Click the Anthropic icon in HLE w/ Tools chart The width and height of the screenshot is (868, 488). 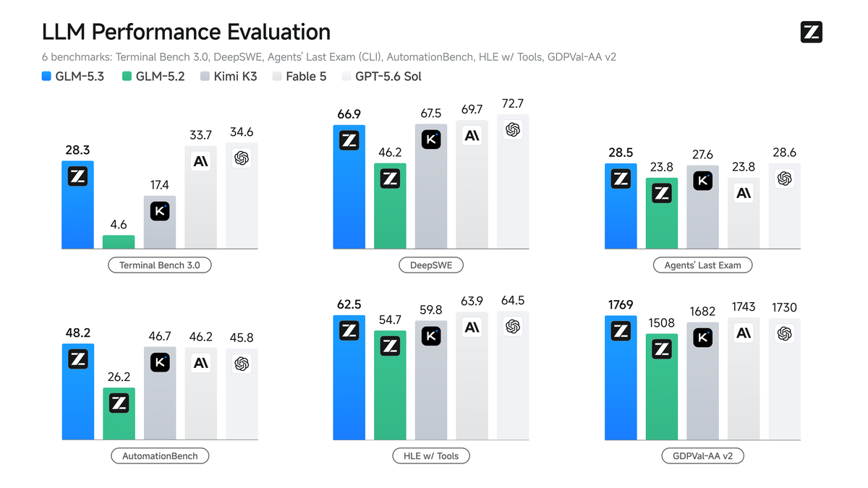(x=472, y=328)
